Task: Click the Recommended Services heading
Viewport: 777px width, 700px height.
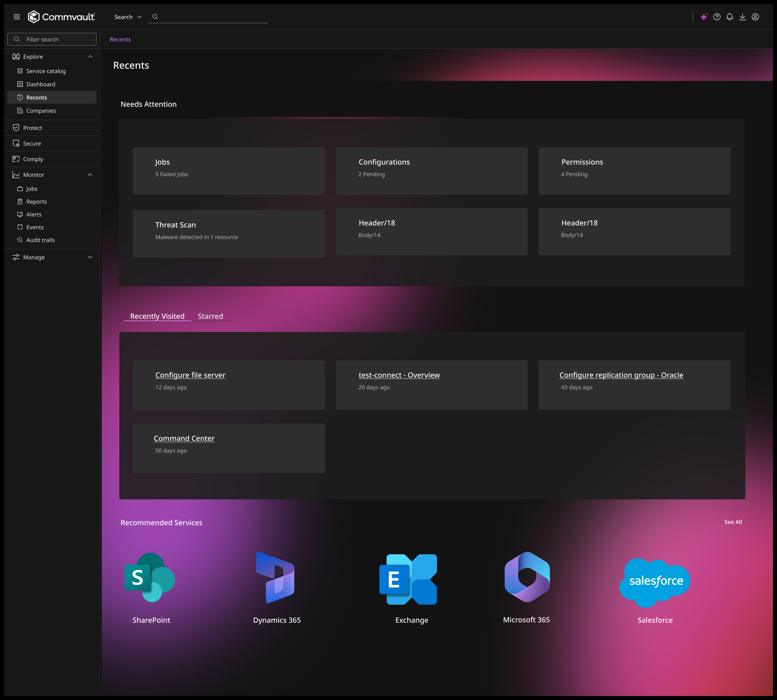Action: pos(161,523)
